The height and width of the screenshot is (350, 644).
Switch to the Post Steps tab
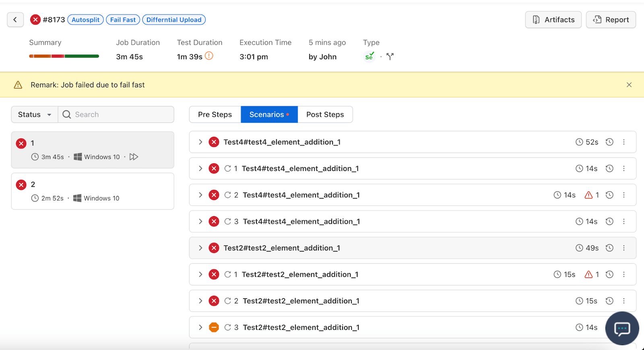pyautogui.click(x=325, y=115)
